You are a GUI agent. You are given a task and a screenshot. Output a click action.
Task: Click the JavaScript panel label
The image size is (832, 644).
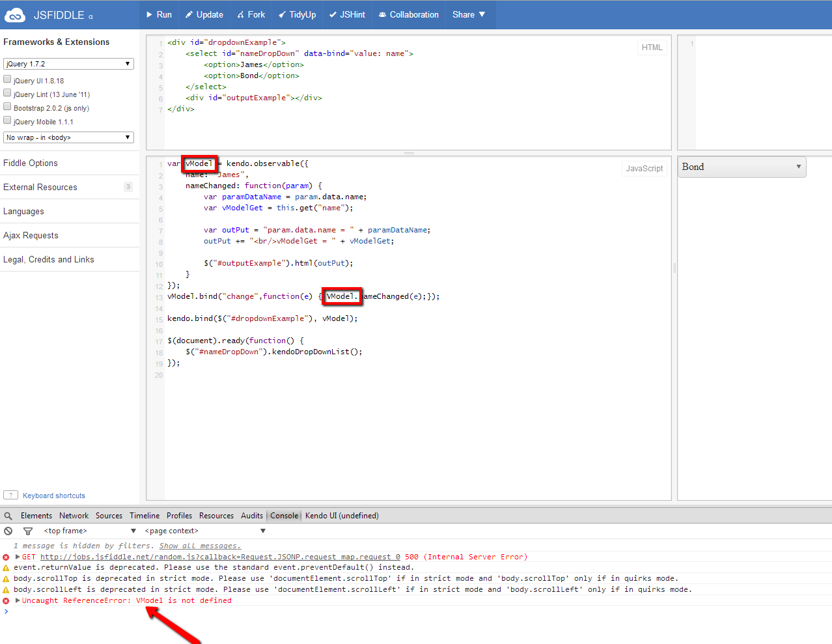pyautogui.click(x=645, y=169)
